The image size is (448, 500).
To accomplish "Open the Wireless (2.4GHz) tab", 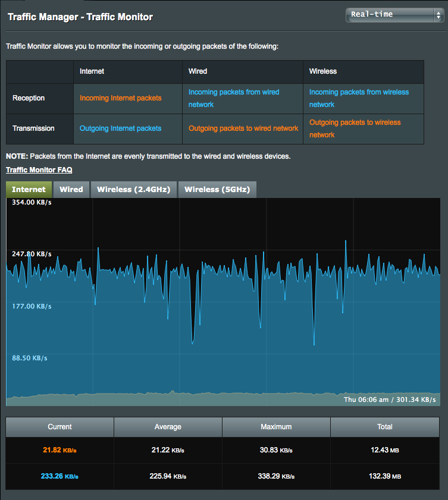I will [x=133, y=190].
